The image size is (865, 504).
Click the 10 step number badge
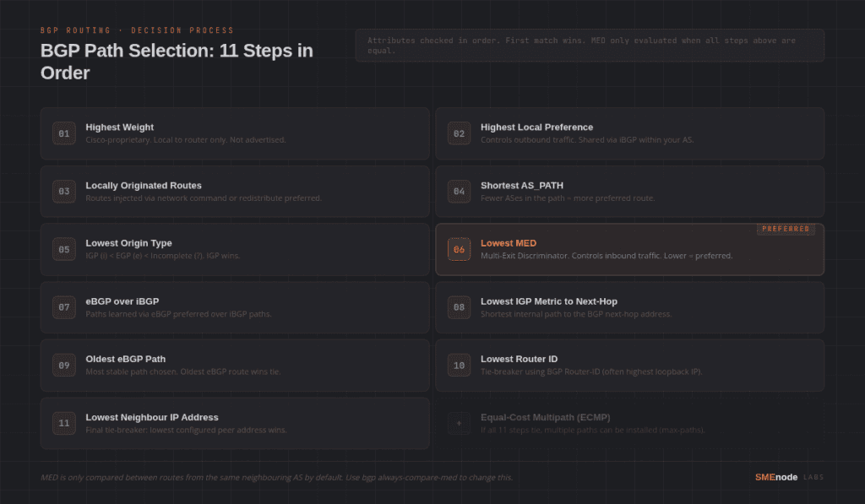pos(459,365)
